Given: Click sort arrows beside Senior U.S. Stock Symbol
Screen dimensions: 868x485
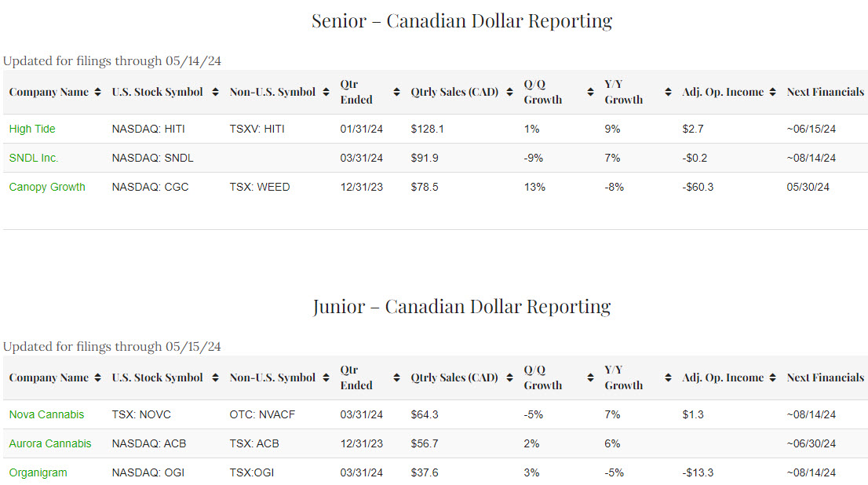Looking at the screenshot, I should (x=215, y=92).
